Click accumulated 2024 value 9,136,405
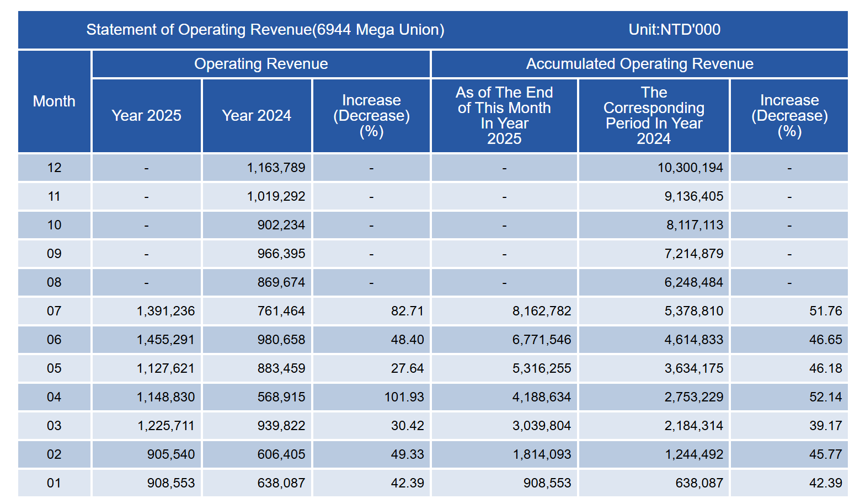The height and width of the screenshot is (504, 860). pyautogui.click(x=694, y=196)
